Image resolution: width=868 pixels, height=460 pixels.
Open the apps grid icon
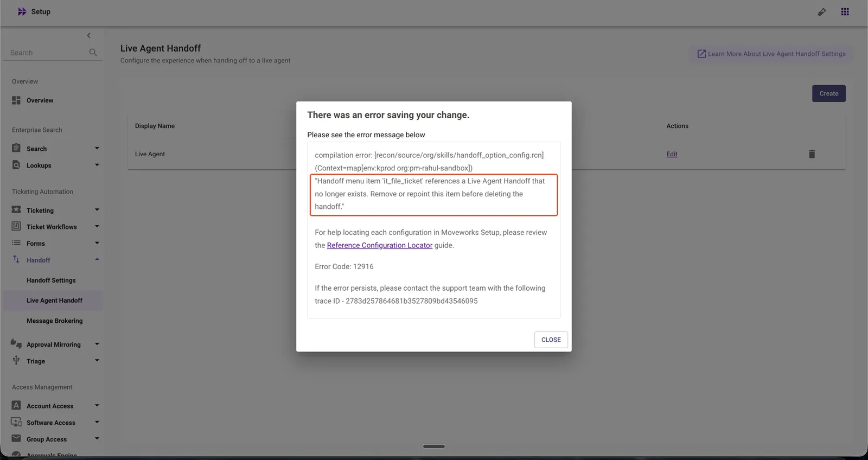point(845,11)
